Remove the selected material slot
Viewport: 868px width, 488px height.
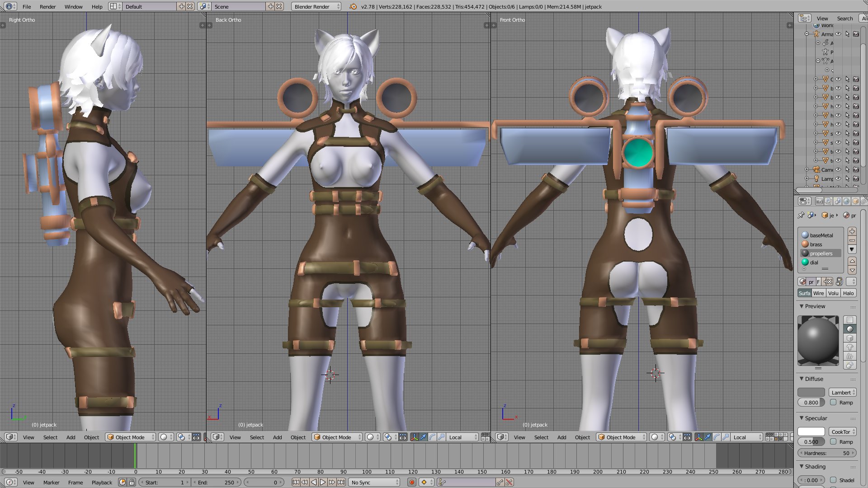852,240
